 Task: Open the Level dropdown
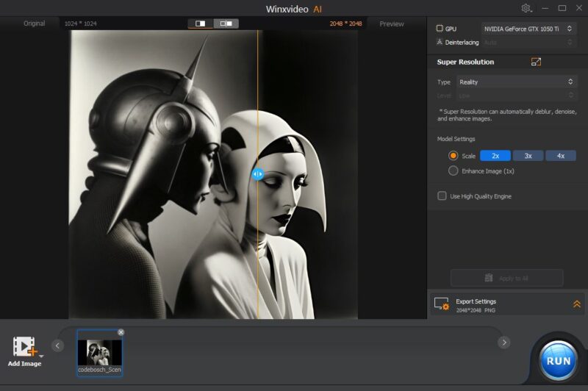[x=517, y=96]
